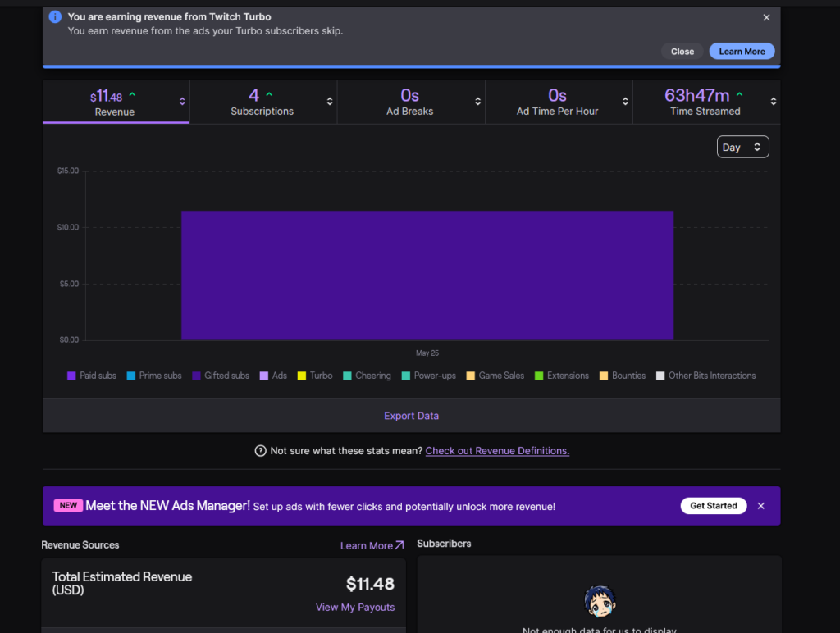Open Check out Revenue Definitions link

pos(497,451)
